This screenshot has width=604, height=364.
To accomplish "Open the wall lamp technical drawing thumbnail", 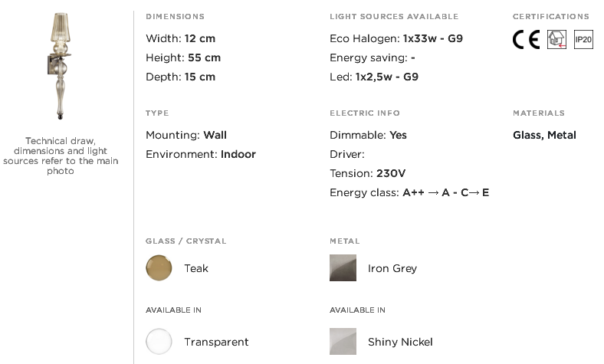I will (x=60, y=66).
